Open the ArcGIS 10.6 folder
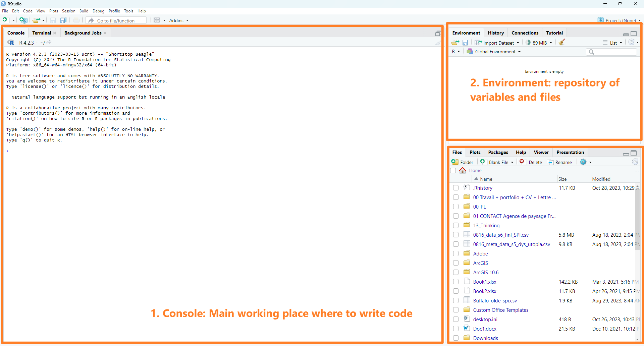The height and width of the screenshot is (346, 644). click(x=486, y=273)
